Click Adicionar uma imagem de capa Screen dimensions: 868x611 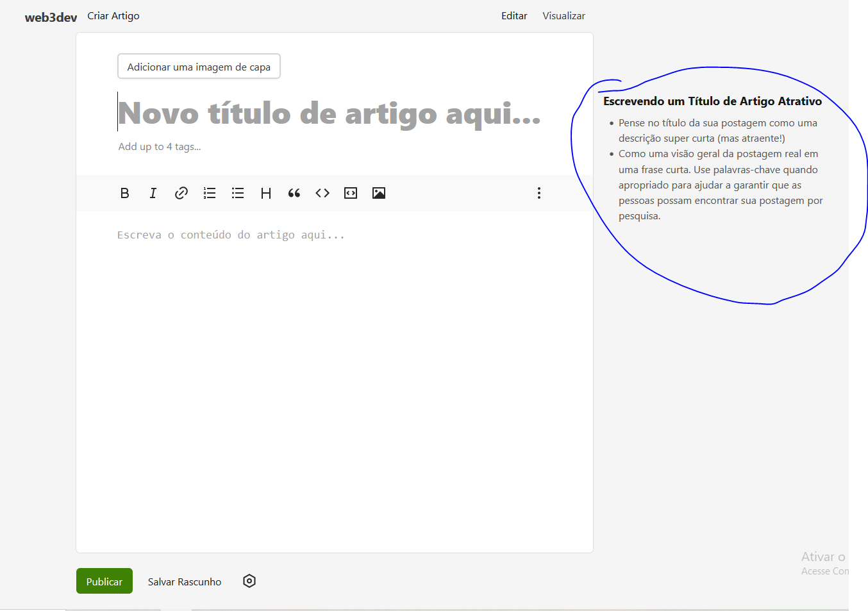(x=199, y=66)
